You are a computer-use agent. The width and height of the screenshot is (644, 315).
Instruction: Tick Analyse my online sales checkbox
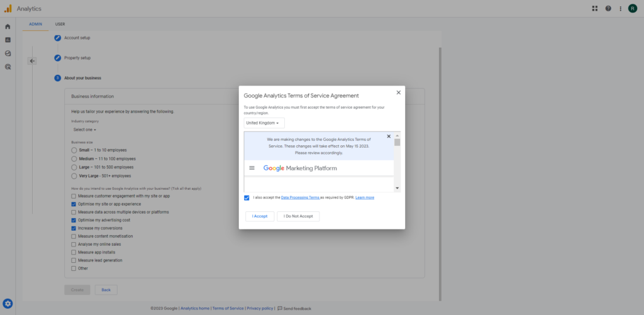click(x=74, y=245)
